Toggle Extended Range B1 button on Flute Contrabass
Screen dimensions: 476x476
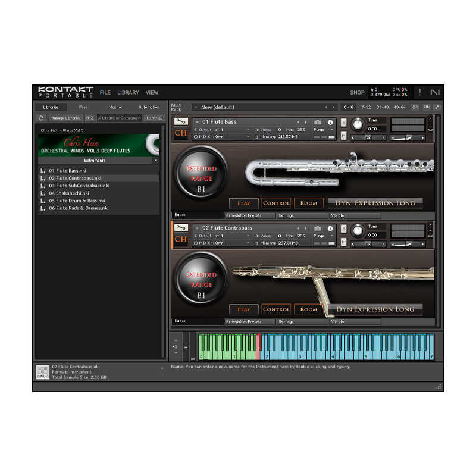point(201,278)
